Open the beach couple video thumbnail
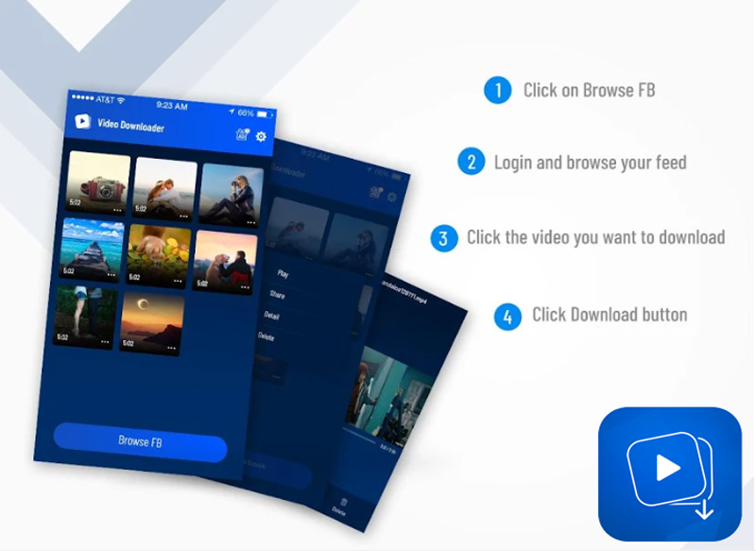 [x=164, y=189]
